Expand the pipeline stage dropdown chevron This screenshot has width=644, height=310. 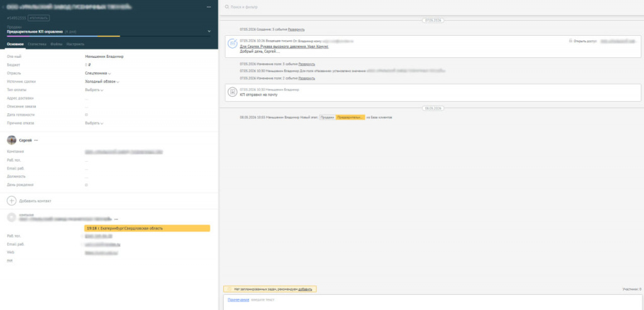point(209,31)
